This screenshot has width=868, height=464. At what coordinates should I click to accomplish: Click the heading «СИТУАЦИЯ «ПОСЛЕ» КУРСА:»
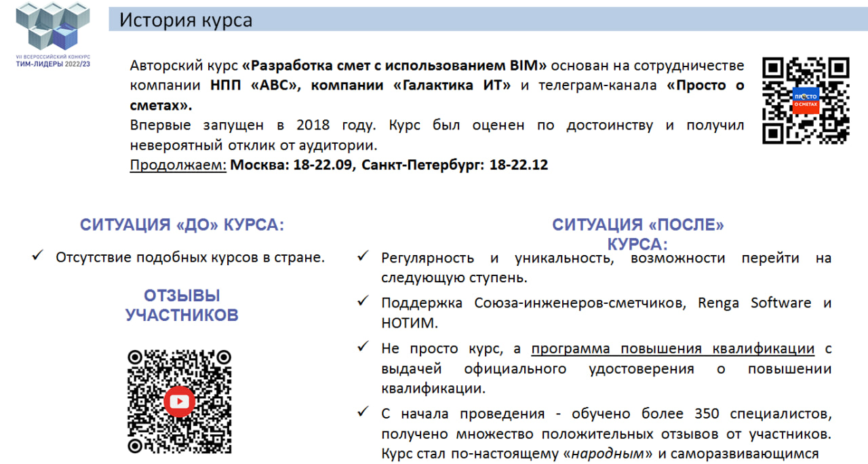point(637,234)
